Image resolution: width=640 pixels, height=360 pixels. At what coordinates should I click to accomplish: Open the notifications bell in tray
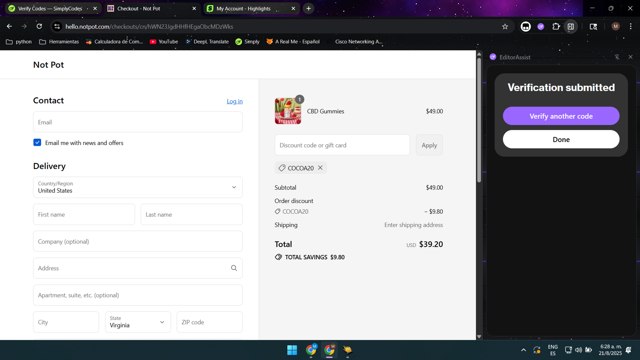pyautogui.click(x=629, y=350)
